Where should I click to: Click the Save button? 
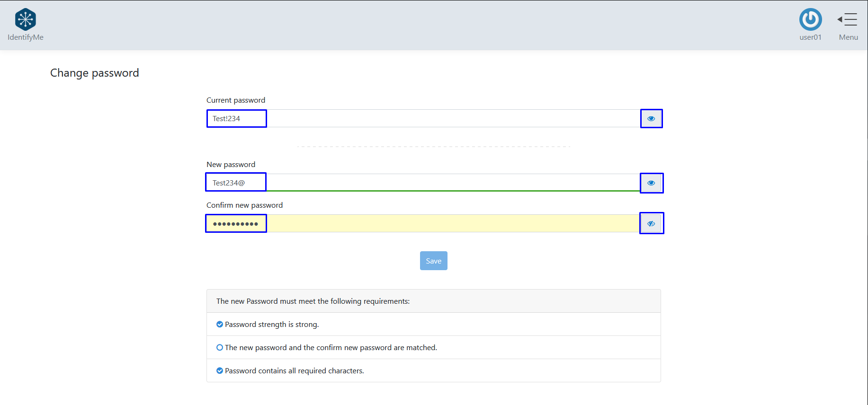pyautogui.click(x=433, y=261)
